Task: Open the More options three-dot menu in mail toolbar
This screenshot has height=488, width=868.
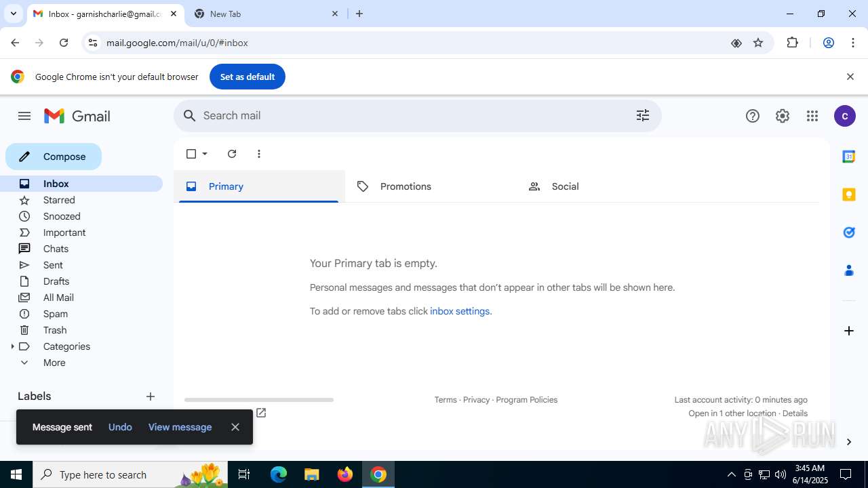Action: coord(259,154)
